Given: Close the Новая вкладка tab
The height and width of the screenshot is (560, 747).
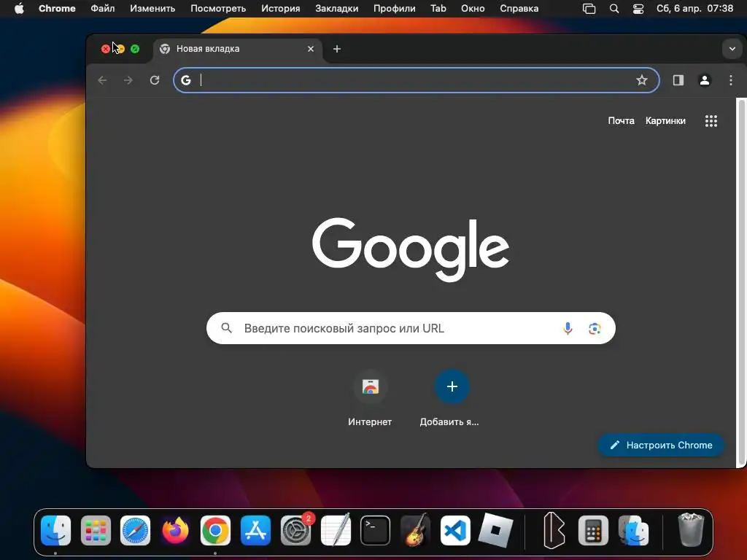Looking at the screenshot, I should click(x=311, y=49).
